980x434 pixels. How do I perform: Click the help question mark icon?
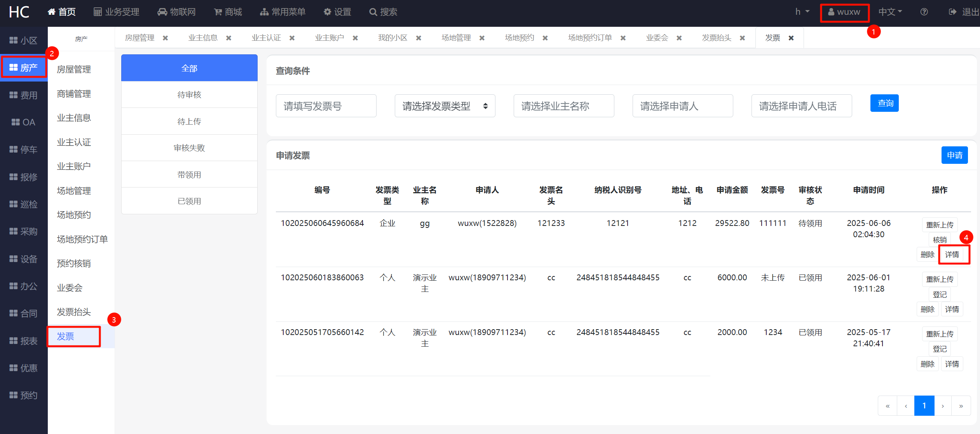click(924, 12)
